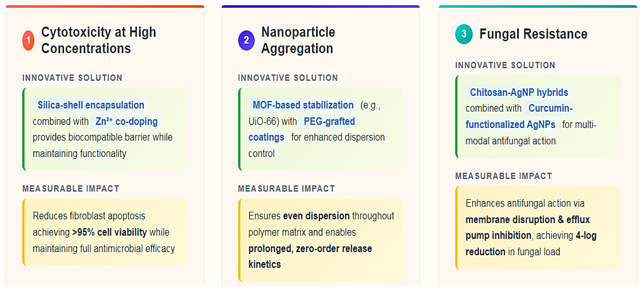Click the Chitosan-AgNP hybrids highlighted term
The height and width of the screenshot is (293, 644).
click(x=519, y=92)
